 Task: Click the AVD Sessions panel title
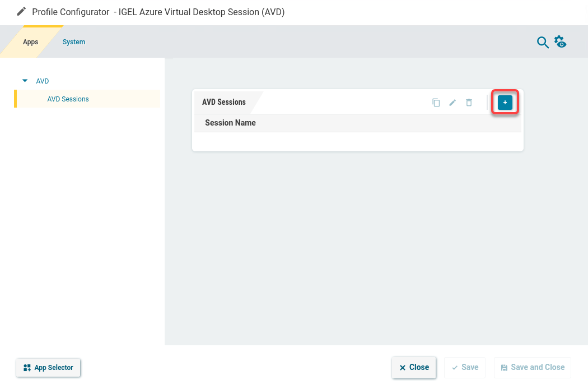pos(224,102)
